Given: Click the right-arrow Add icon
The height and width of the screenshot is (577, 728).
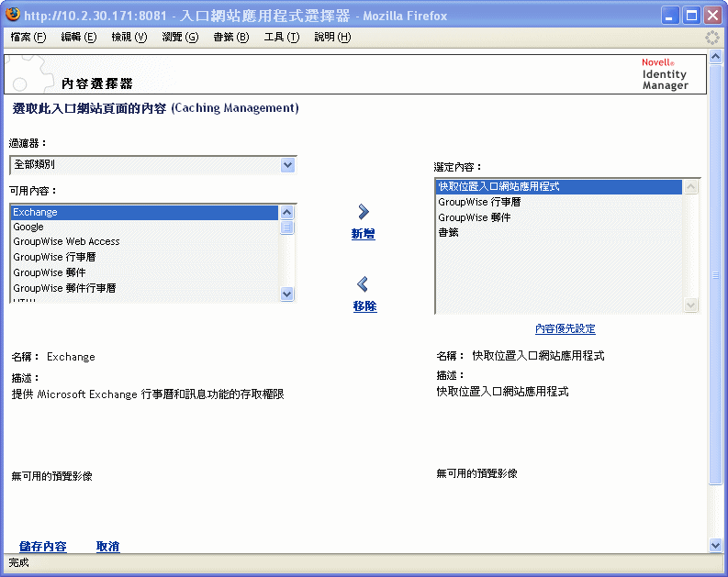Looking at the screenshot, I should (x=364, y=212).
